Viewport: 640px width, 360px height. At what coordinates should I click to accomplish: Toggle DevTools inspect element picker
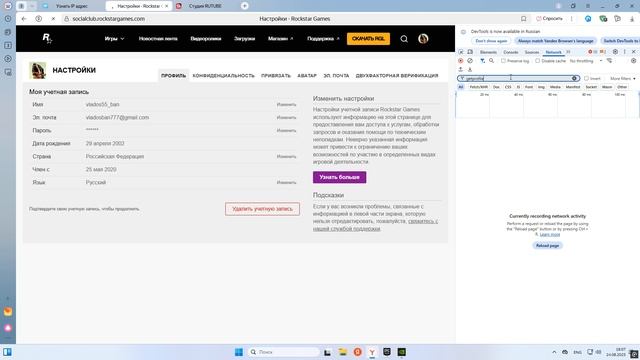coord(461,52)
